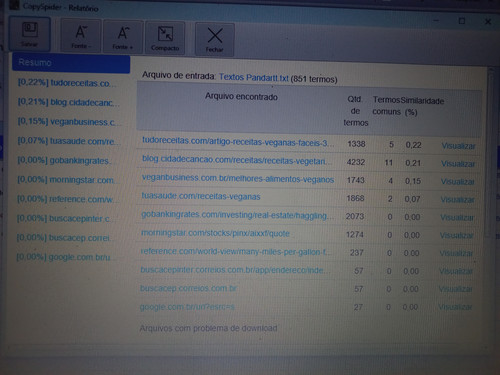Viewport: 500px width, 375px height.
Task: Click the Arquivo encontrado column header
Action: pos(241,97)
